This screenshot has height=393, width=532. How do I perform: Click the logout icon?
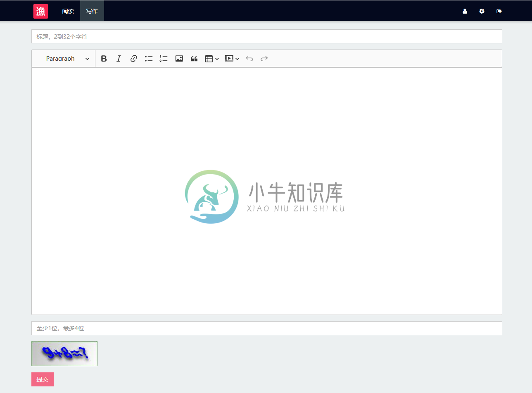[x=499, y=11]
